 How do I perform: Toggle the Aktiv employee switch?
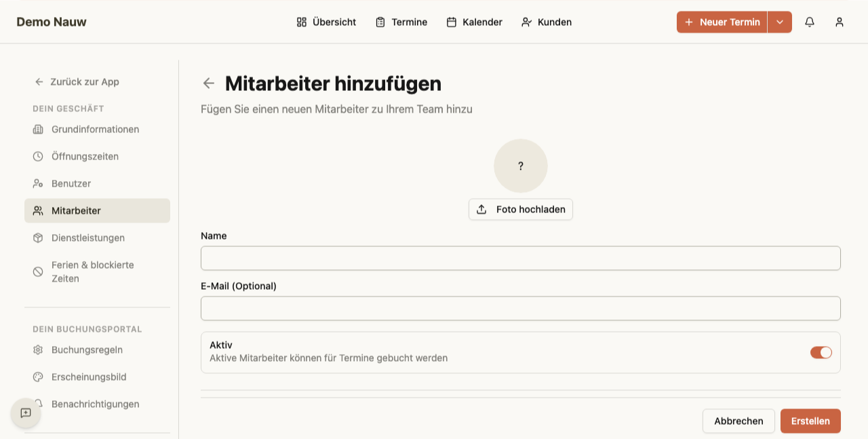[x=821, y=352]
